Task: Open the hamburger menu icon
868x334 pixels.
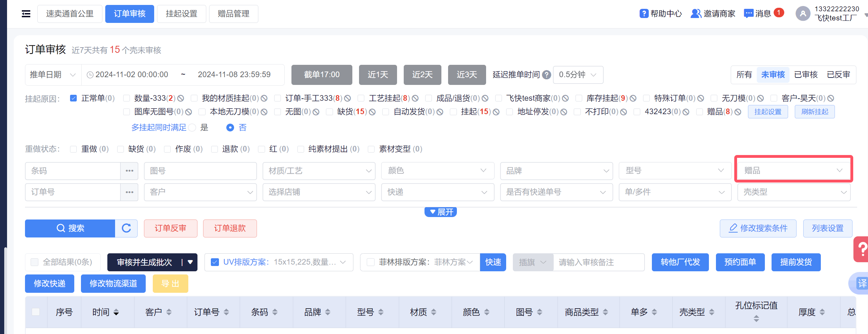Action: [x=26, y=14]
